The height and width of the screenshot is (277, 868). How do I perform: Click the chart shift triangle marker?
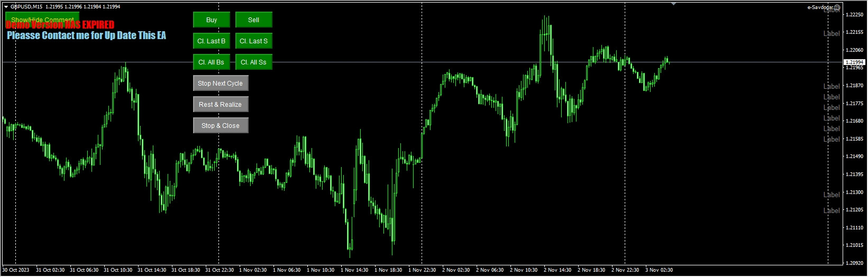click(673, 4)
